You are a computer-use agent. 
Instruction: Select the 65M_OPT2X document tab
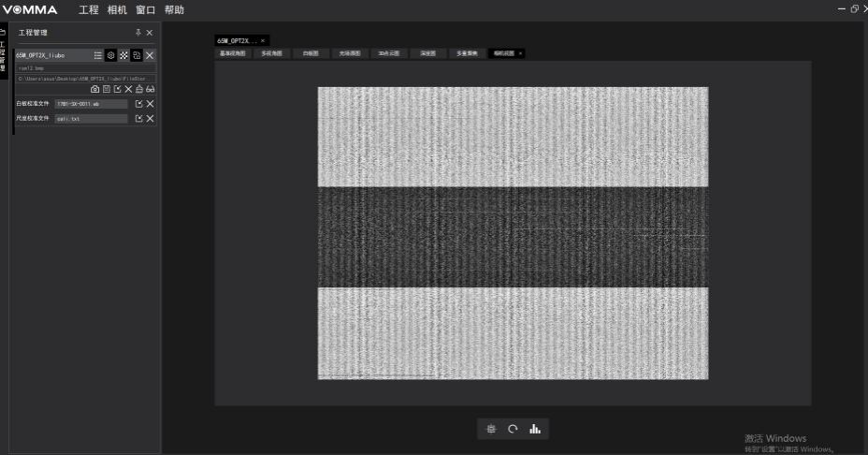click(x=237, y=41)
